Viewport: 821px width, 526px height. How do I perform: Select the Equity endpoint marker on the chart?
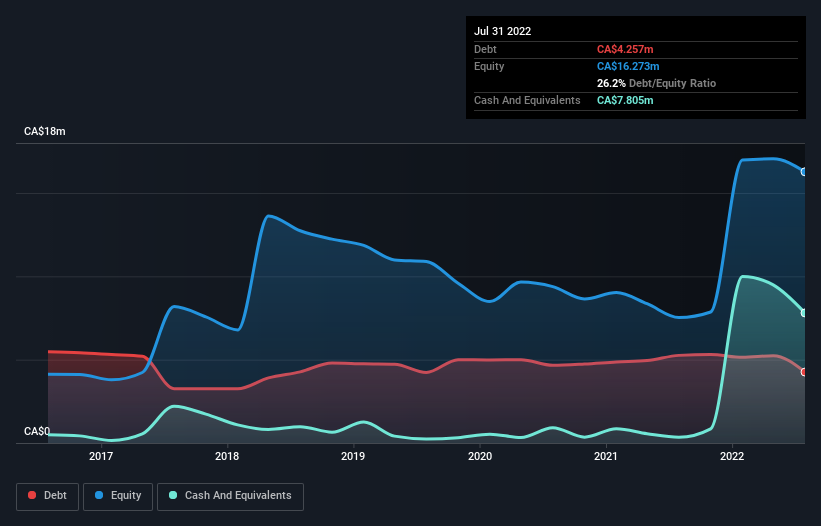click(x=804, y=172)
